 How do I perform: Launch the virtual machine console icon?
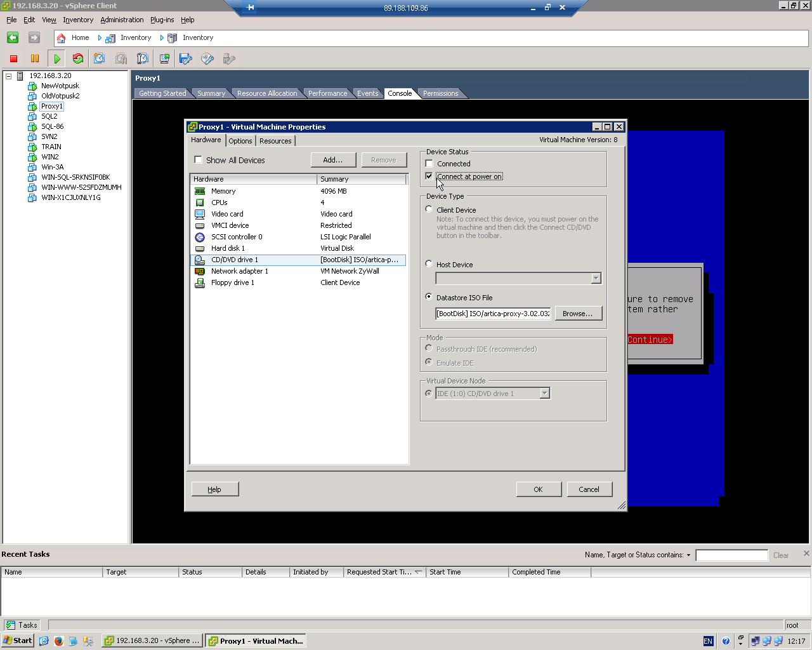[164, 58]
